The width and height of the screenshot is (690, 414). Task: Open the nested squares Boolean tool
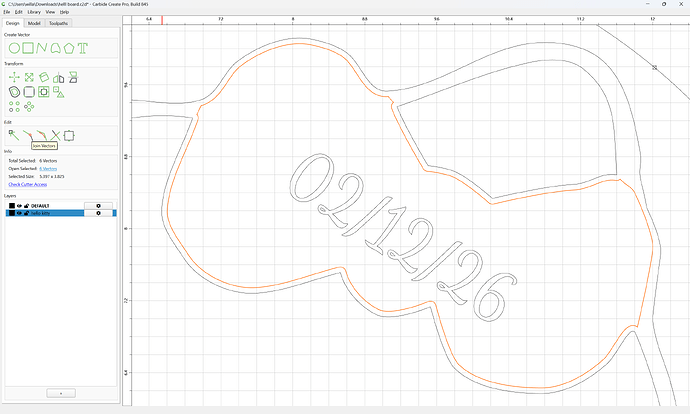click(44, 92)
